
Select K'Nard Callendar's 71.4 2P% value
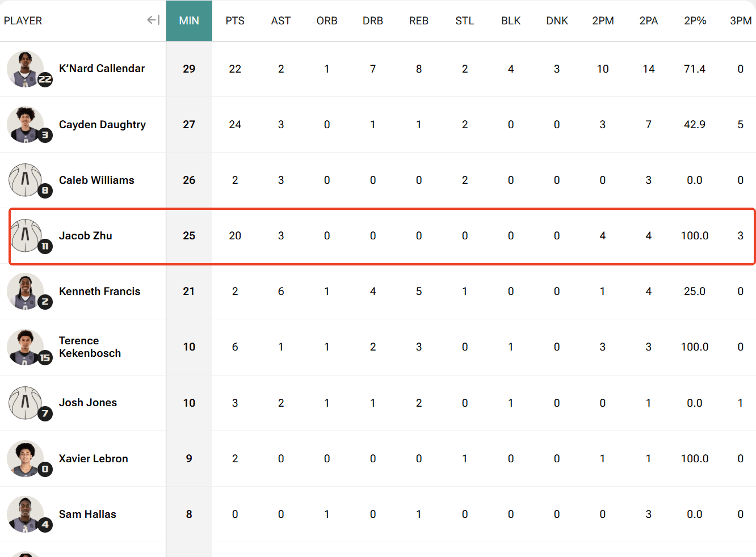tap(695, 69)
